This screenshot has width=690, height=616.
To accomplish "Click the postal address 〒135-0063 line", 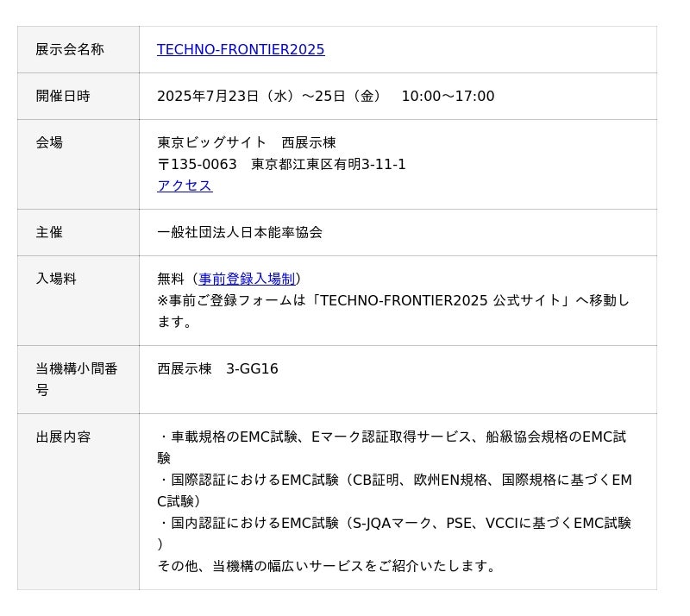I will coord(281,165).
